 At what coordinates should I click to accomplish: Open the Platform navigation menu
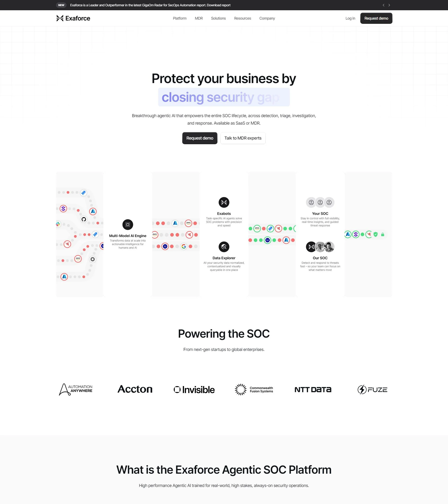[x=179, y=18]
